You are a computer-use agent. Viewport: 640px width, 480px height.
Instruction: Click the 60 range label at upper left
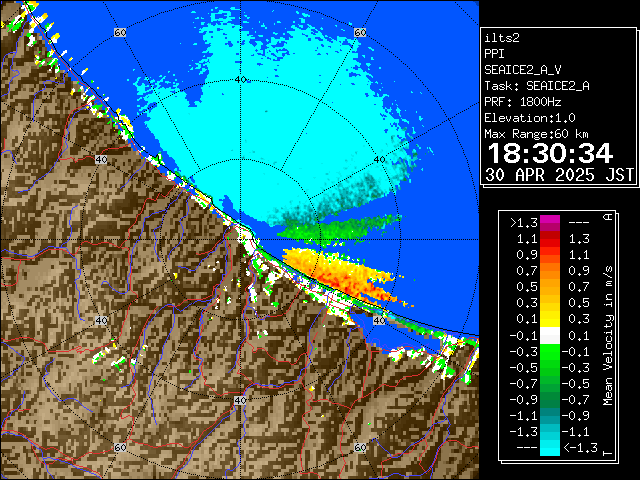[120, 32]
